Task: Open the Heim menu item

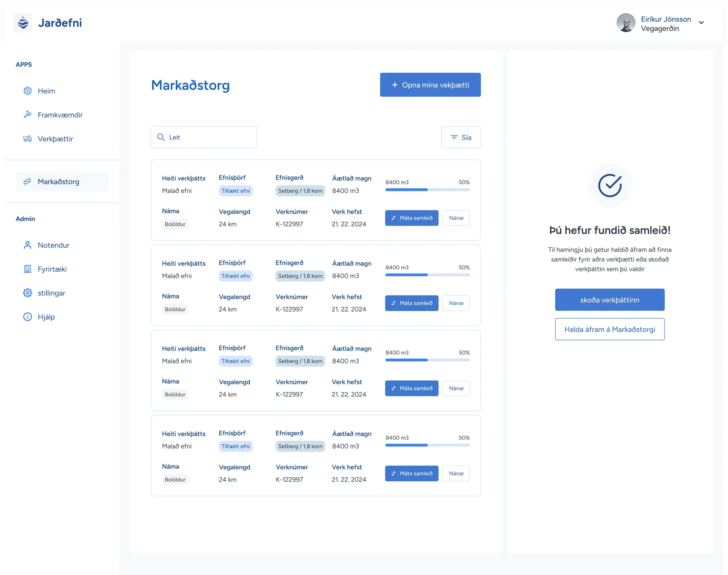Action: coord(46,91)
